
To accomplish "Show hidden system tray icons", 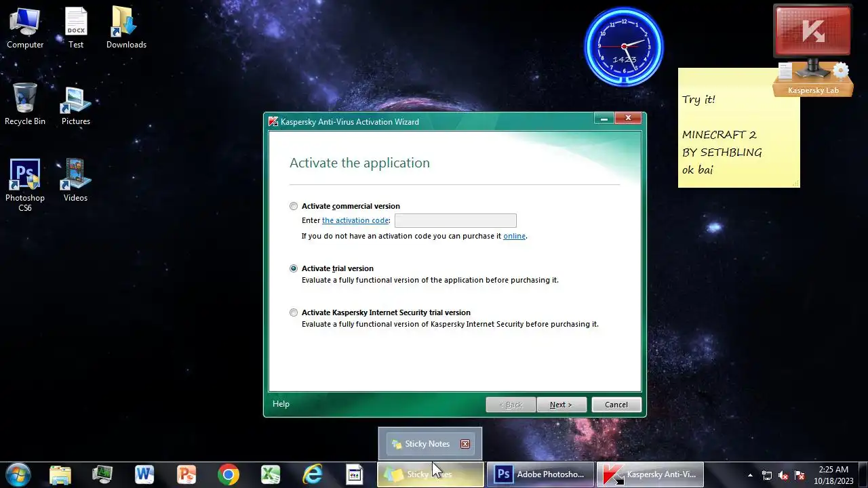I will coord(750,475).
